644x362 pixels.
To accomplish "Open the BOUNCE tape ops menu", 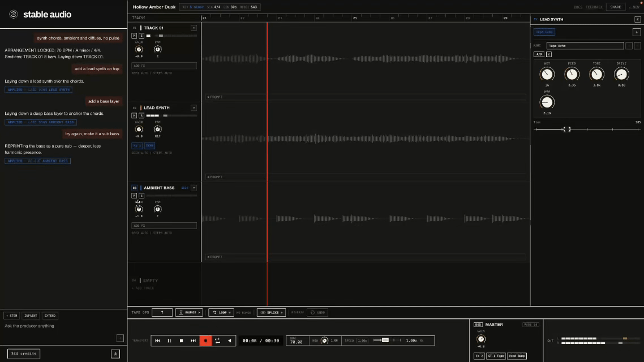I will pos(190,313).
